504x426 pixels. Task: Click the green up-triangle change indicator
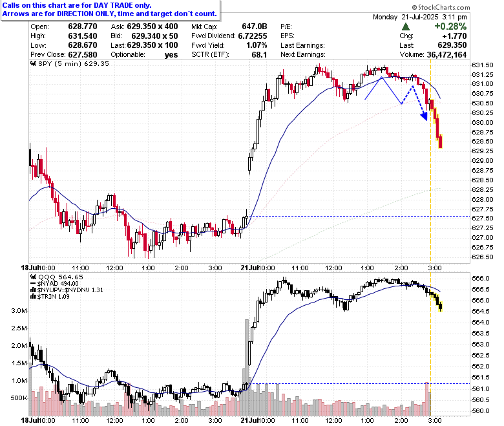[406, 27]
